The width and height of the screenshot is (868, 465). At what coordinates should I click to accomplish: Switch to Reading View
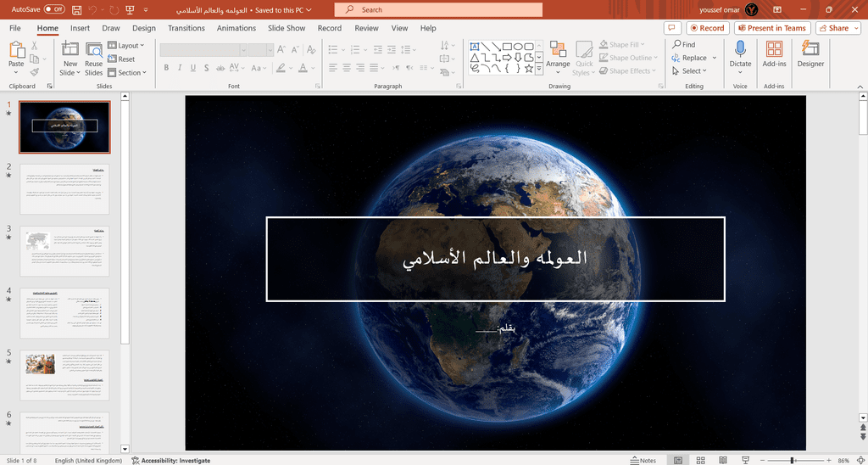pyautogui.click(x=722, y=461)
